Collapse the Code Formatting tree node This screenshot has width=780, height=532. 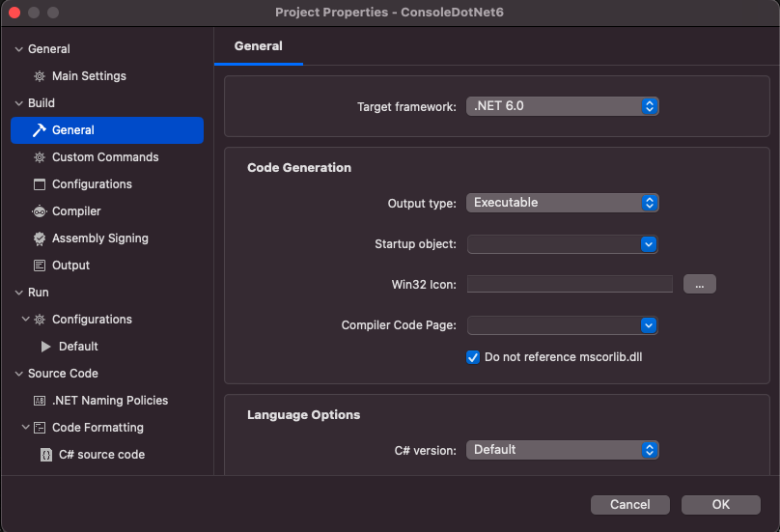25,427
